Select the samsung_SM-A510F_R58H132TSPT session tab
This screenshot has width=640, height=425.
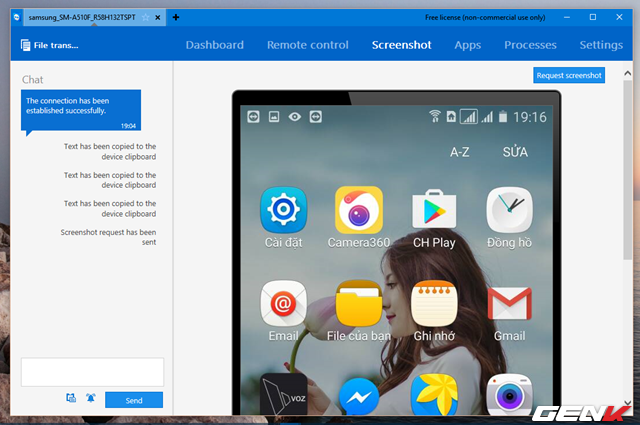point(94,18)
